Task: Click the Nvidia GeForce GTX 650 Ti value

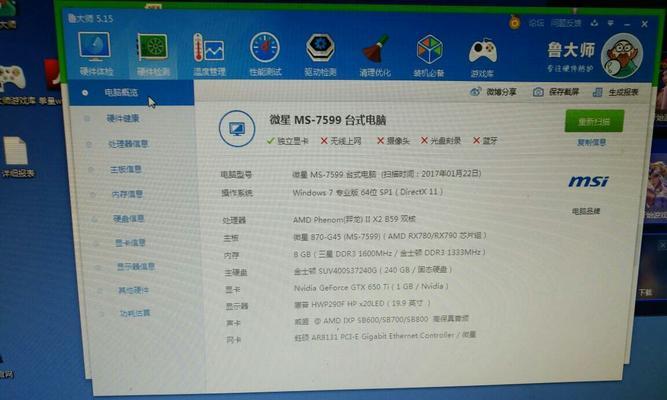Action: pos(371,287)
